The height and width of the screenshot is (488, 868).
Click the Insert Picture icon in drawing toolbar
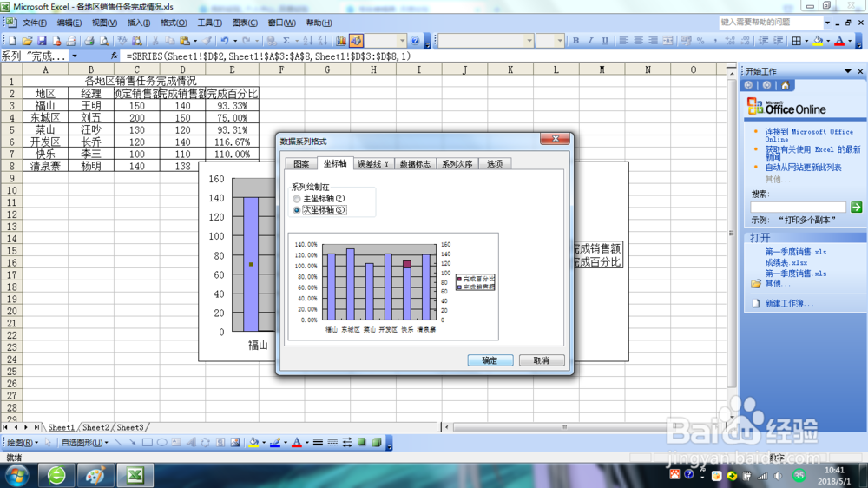click(234, 443)
